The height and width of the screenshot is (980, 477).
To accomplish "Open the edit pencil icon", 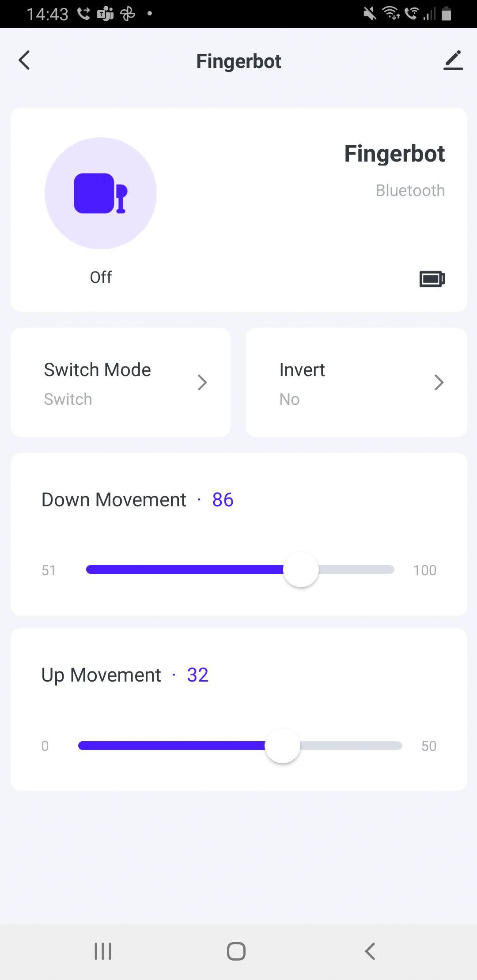I will pyautogui.click(x=453, y=60).
